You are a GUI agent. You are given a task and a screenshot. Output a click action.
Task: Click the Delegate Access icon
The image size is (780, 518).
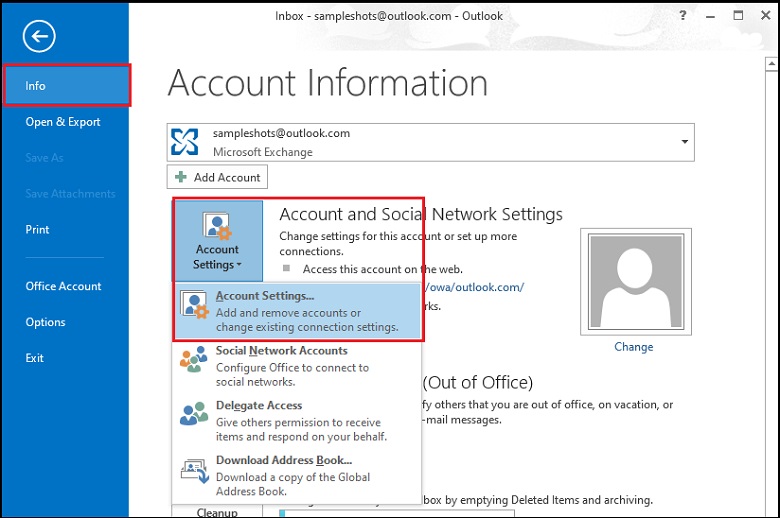click(x=194, y=414)
